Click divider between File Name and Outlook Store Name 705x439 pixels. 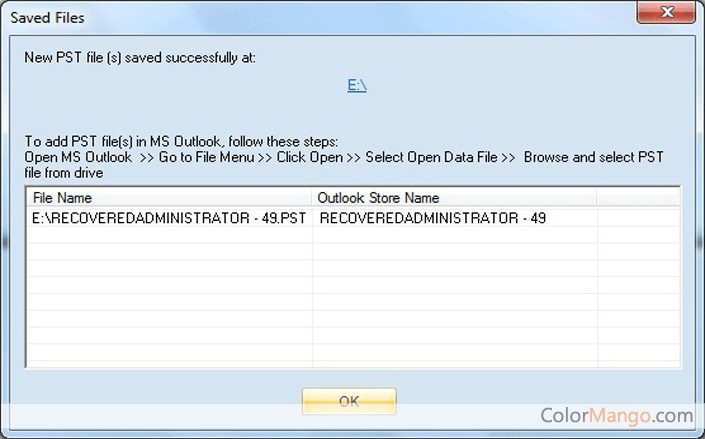[x=312, y=198]
